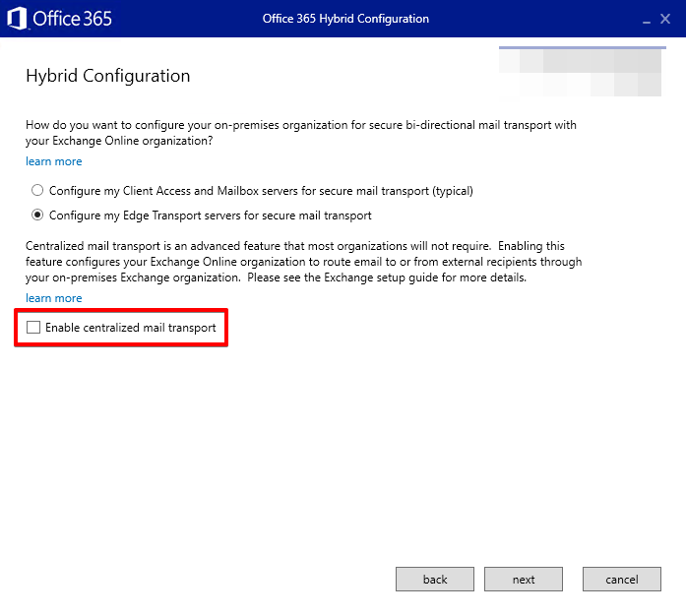Viewport: 686px width, 616px height.
Task: Enable centralized mail transport checkbox
Action: [33, 328]
